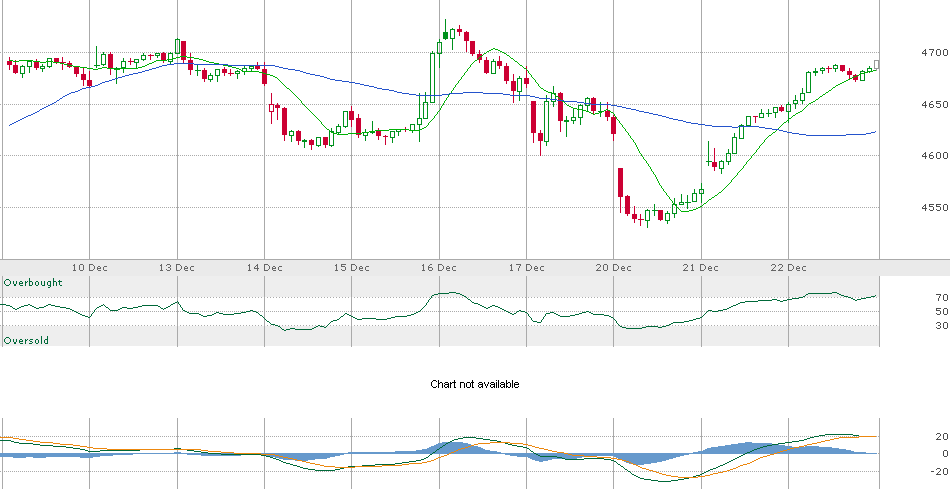The image size is (950, 489).
Task: Click the 10 Dec date label
Action: (x=90, y=267)
